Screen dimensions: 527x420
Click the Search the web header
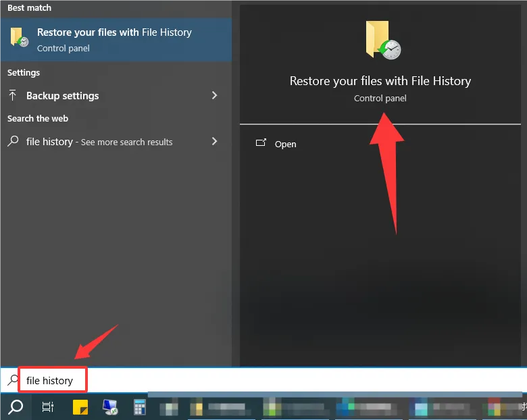click(38, 119)
